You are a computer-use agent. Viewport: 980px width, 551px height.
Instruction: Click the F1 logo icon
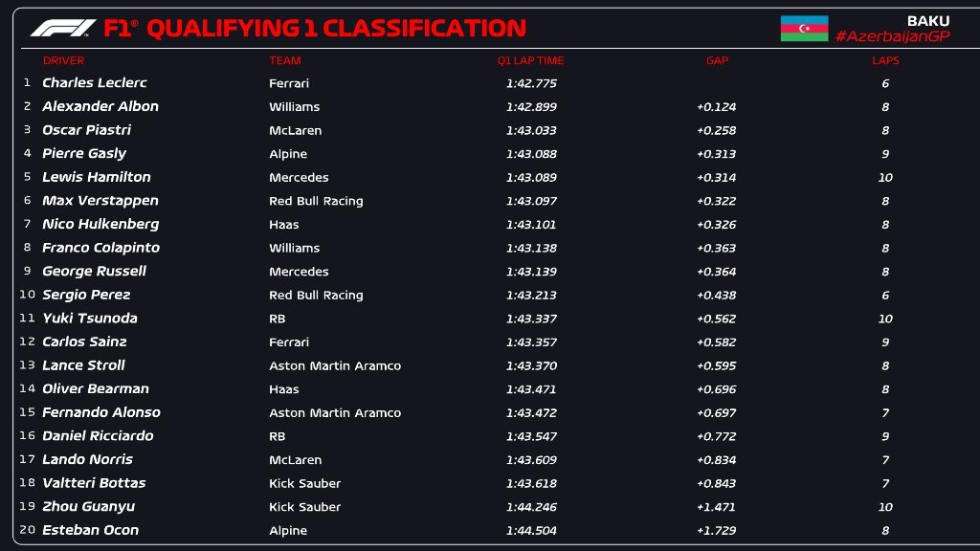click(62, 29)
